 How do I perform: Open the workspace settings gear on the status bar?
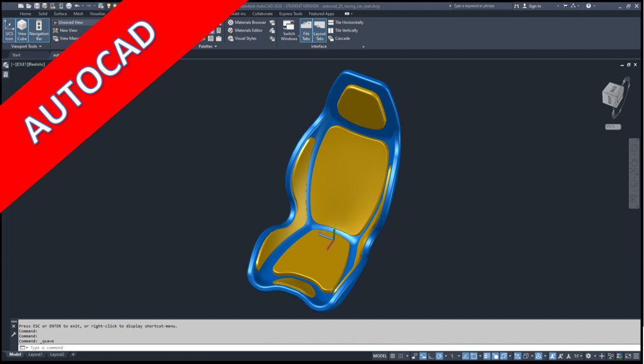589,355
